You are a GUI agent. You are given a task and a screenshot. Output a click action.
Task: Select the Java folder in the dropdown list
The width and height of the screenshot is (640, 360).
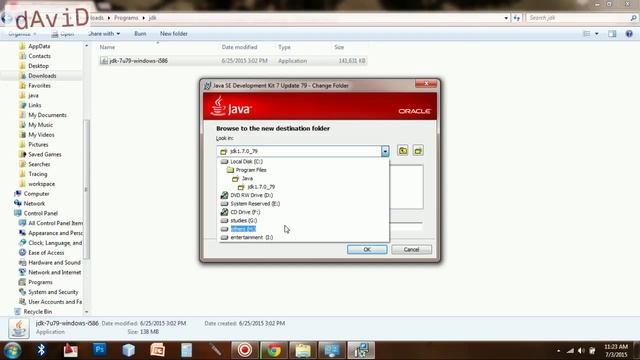[247, 178]
